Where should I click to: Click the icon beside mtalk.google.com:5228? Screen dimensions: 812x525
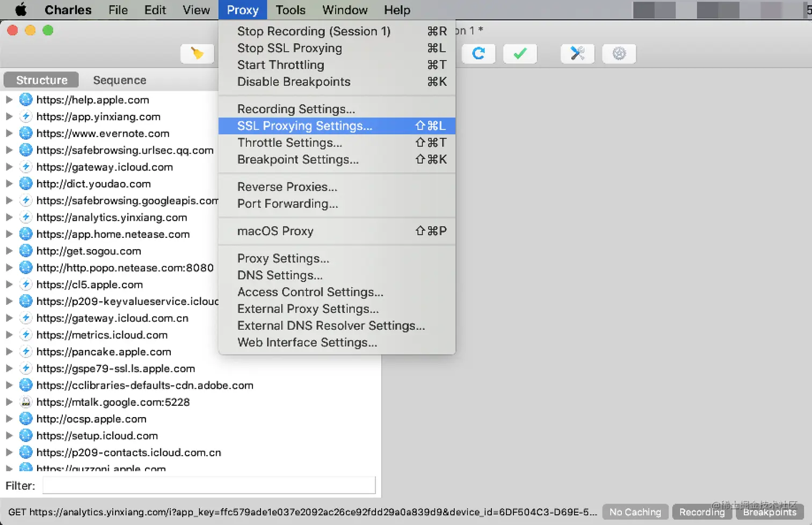tap(26, 402)
